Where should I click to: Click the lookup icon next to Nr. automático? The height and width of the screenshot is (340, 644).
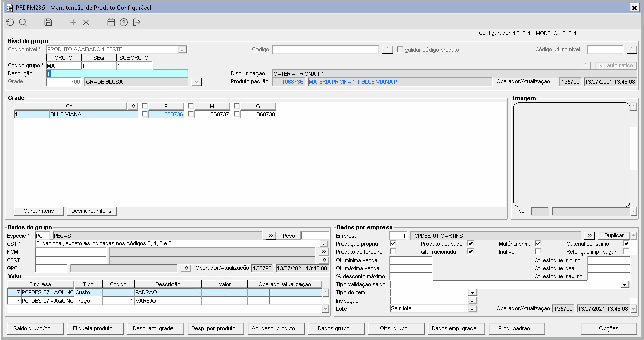pyautogui.click(x=586, y=65)
